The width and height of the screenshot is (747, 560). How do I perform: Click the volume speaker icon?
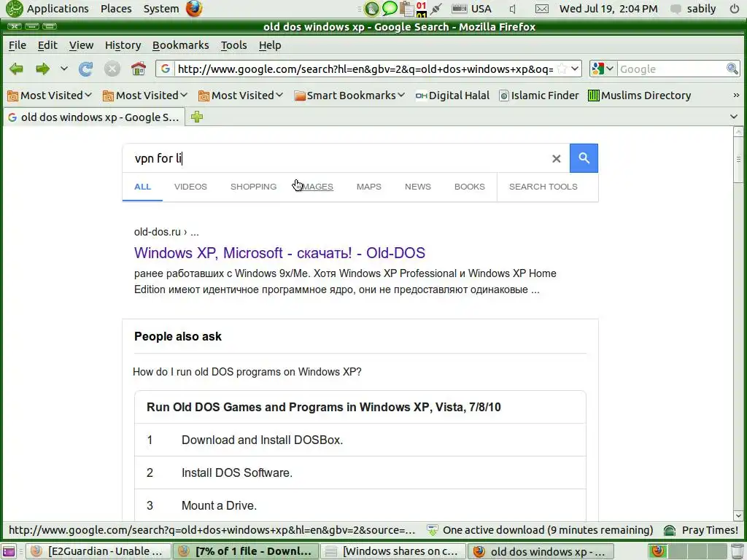513,9
